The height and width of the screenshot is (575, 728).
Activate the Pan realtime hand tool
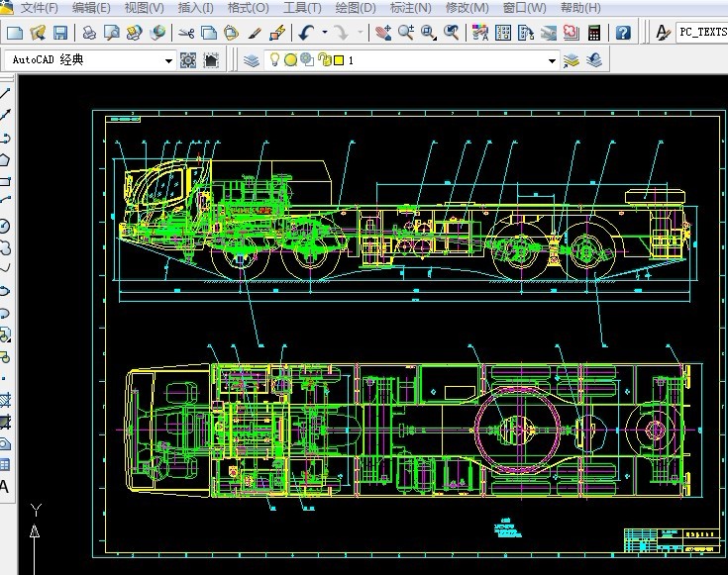[x=383, y=33]
